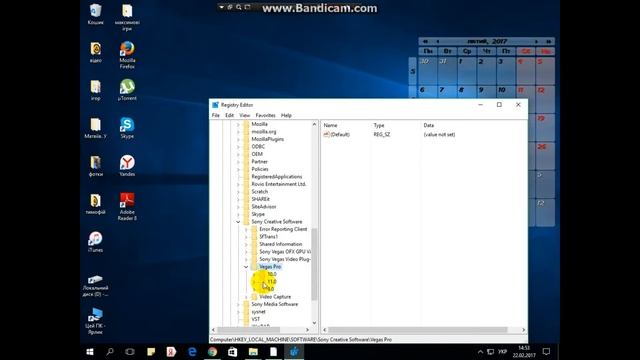Open the Кошик recycle bin desktop icon
Screen dimensions: 640x360
(x=96, y=14)
